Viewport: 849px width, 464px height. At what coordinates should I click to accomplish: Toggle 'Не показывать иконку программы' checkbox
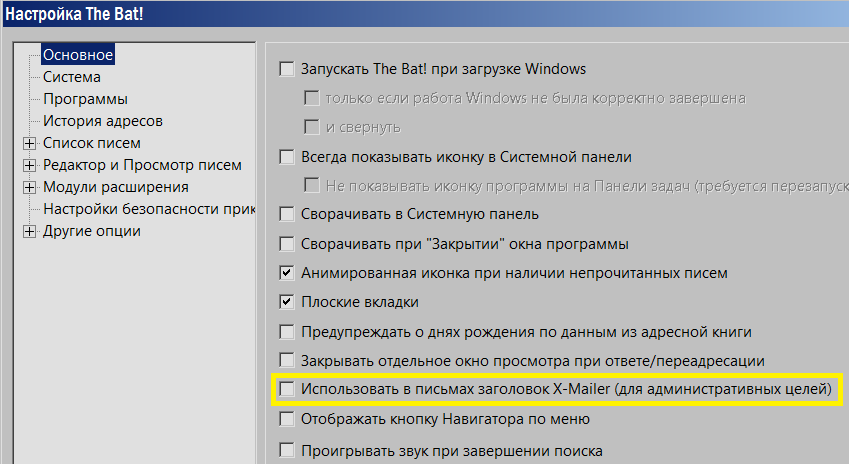point(311,186)
